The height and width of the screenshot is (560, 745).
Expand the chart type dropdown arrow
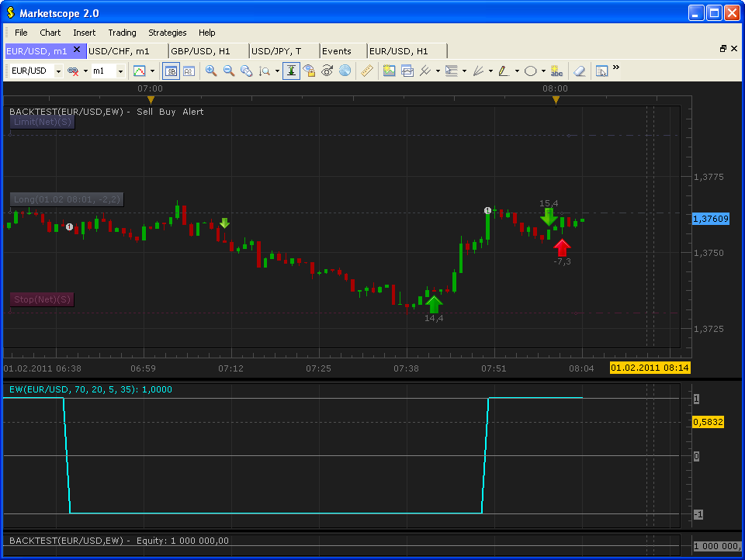click(x=152, y=71)
